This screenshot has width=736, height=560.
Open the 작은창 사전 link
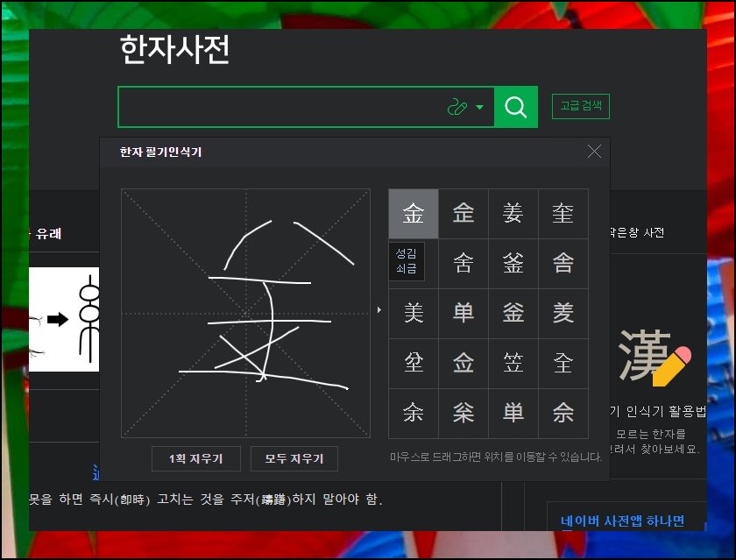[x=637, y=232]
